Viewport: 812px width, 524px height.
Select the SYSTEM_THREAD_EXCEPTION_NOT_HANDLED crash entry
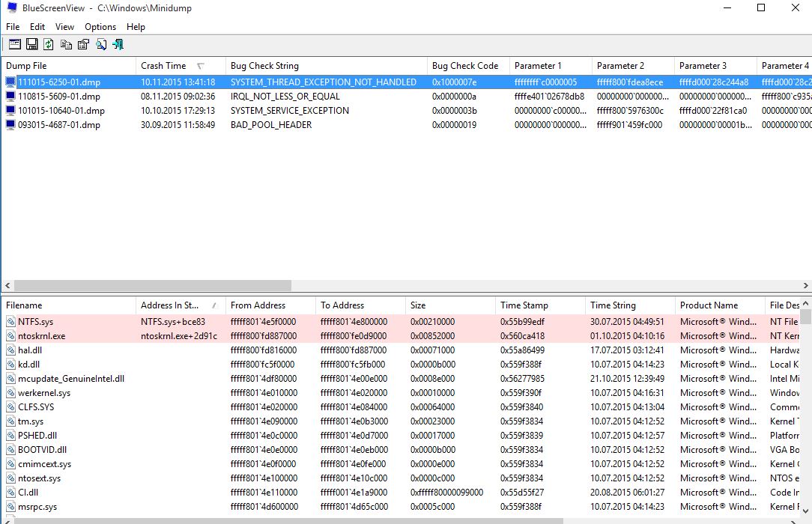point(406,82)
